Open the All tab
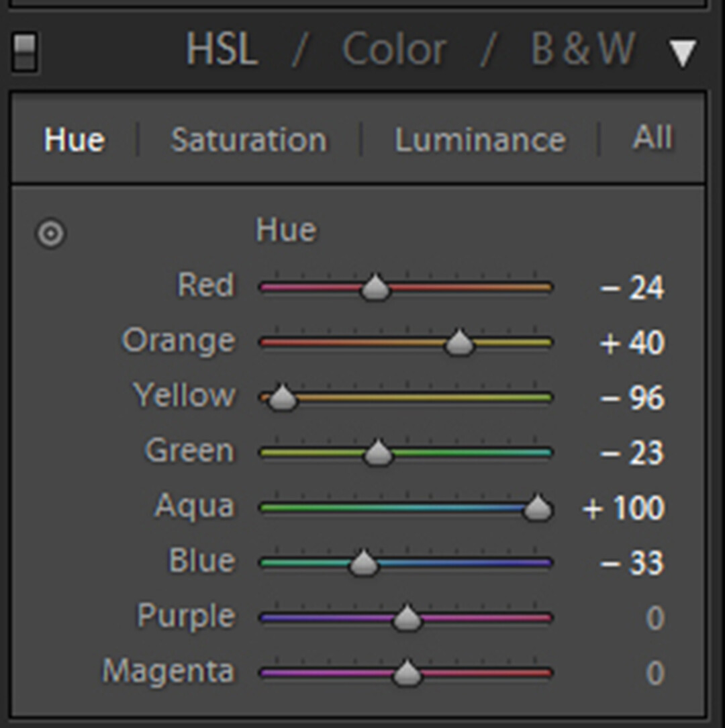The width and height of the screenshot is (725, 728). click(x=652, y=138)
